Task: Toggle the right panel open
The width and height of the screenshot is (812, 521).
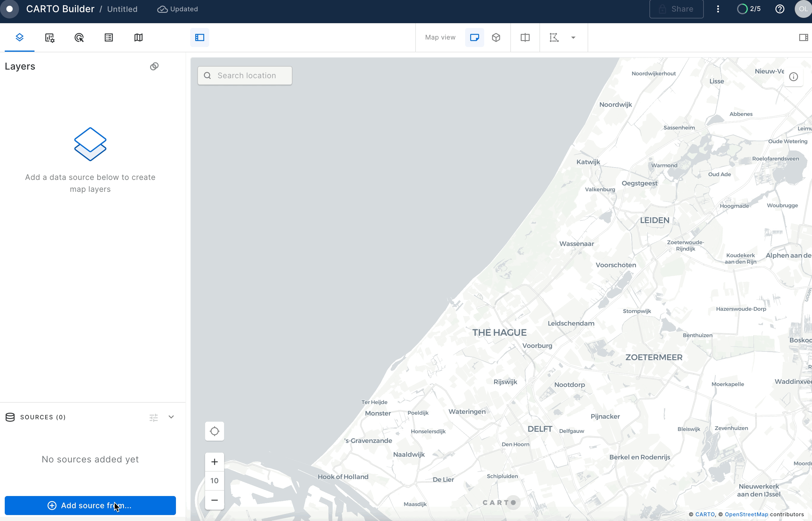Action: 803,37
